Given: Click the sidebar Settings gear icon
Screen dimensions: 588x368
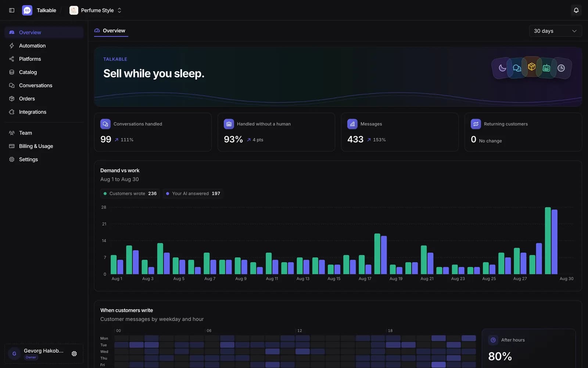Looking at the screenshot, I should [x=12, y=159].
